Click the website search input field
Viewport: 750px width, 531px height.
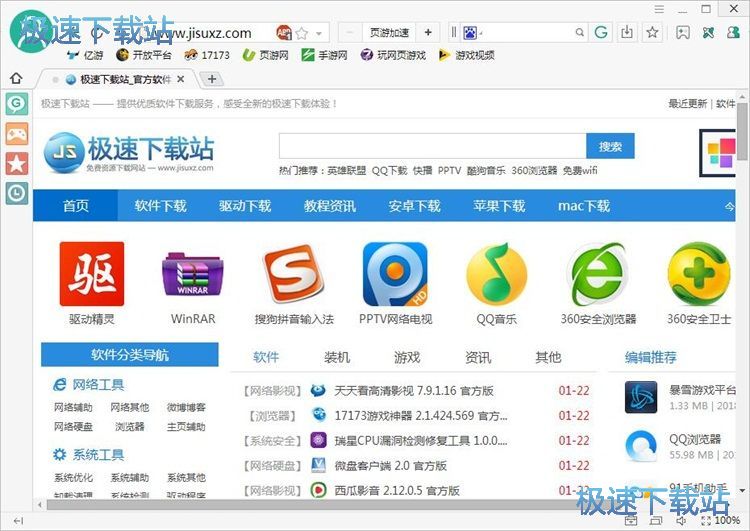tap(432, 146)
